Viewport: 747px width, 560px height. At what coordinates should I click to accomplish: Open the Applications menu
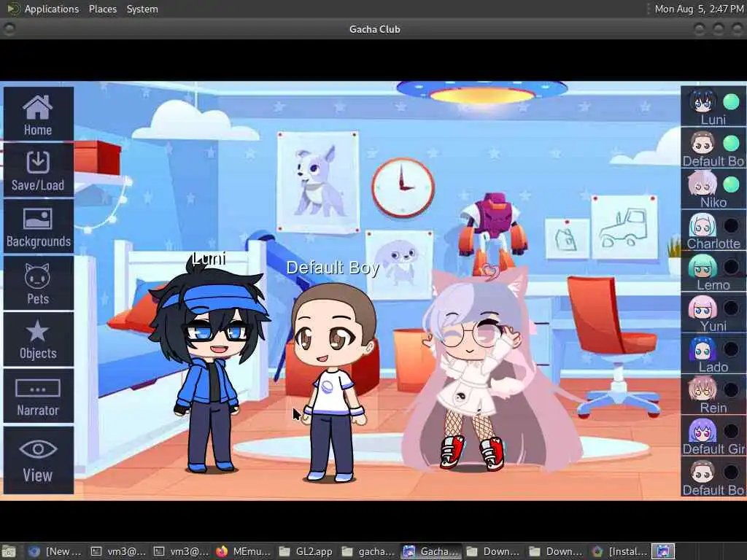52,9
